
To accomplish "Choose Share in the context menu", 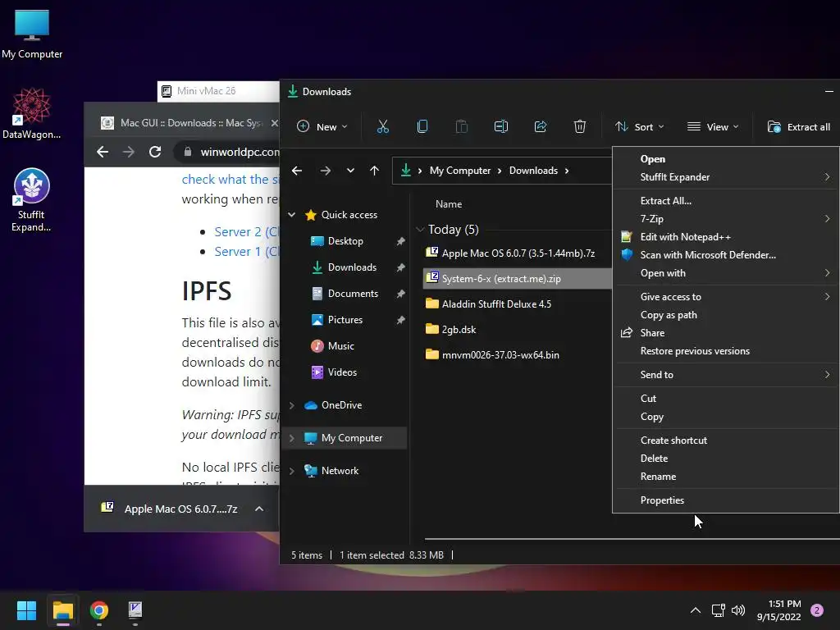I will (725, 333).
